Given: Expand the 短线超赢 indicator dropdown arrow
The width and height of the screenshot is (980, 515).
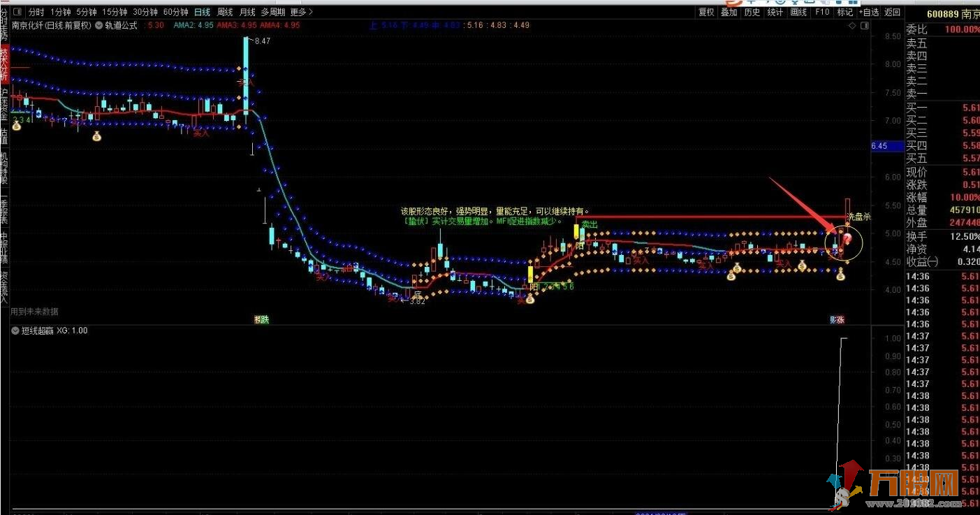Looking at the screenshot, I should click(15, 331).
